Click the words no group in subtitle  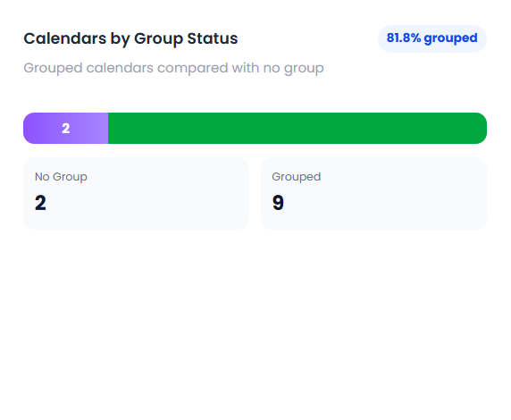[293, 69]
